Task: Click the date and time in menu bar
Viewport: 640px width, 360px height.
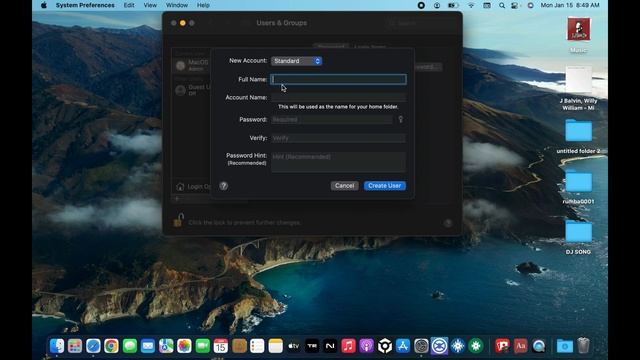Action: [570, 5]
